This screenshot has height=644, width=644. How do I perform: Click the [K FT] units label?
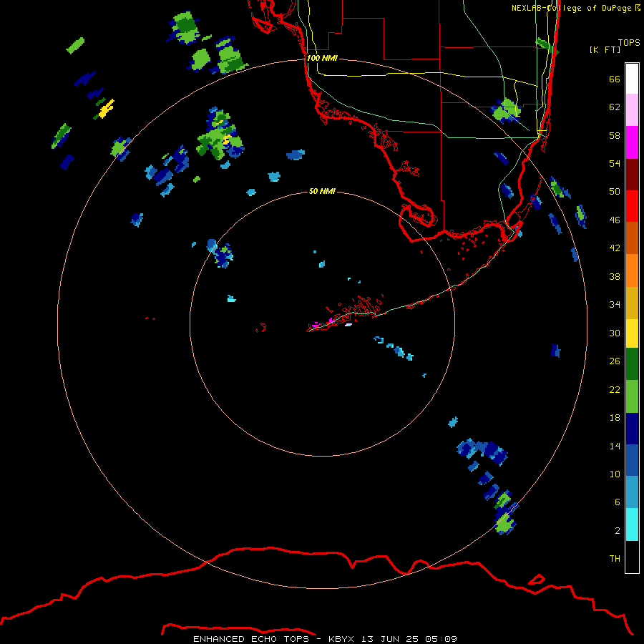pyautogui.click(x=605, y=49)
